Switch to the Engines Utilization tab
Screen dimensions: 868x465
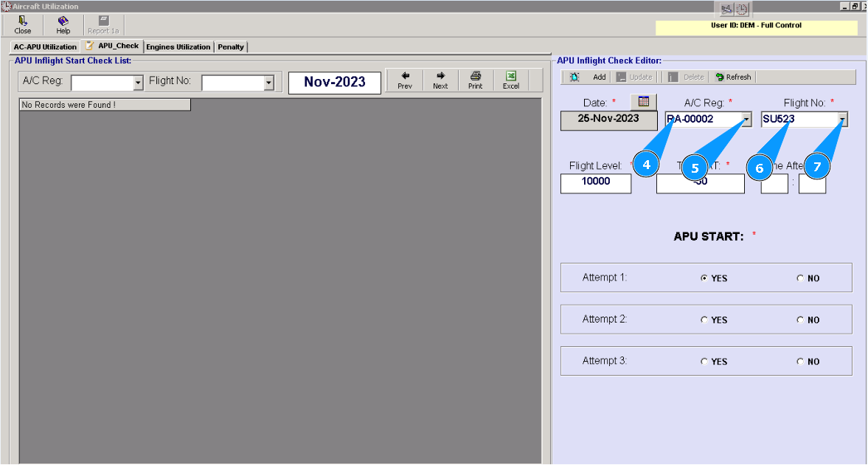[x=178, y=47]
